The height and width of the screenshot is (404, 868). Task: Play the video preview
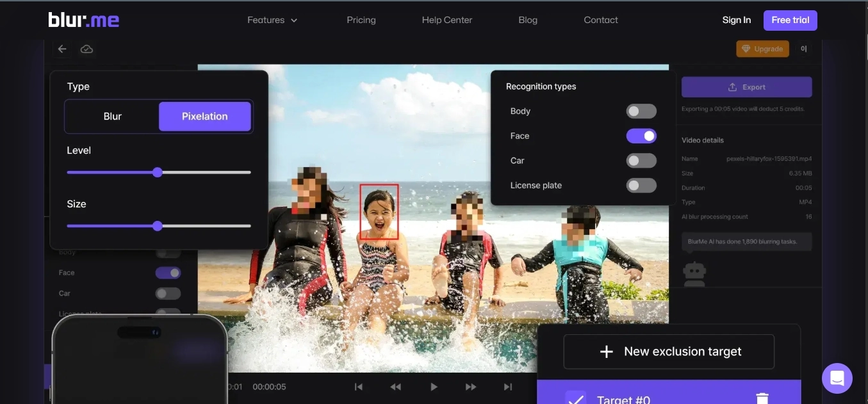(434, 387)
